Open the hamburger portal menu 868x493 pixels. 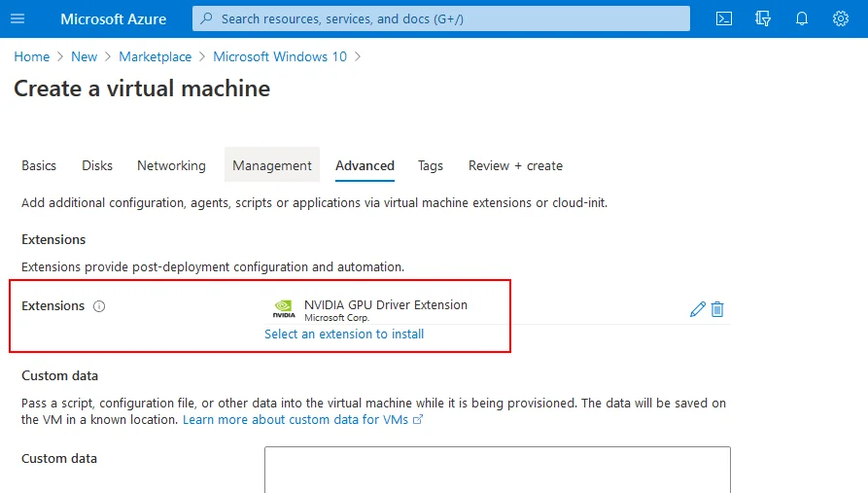[17, 18]
